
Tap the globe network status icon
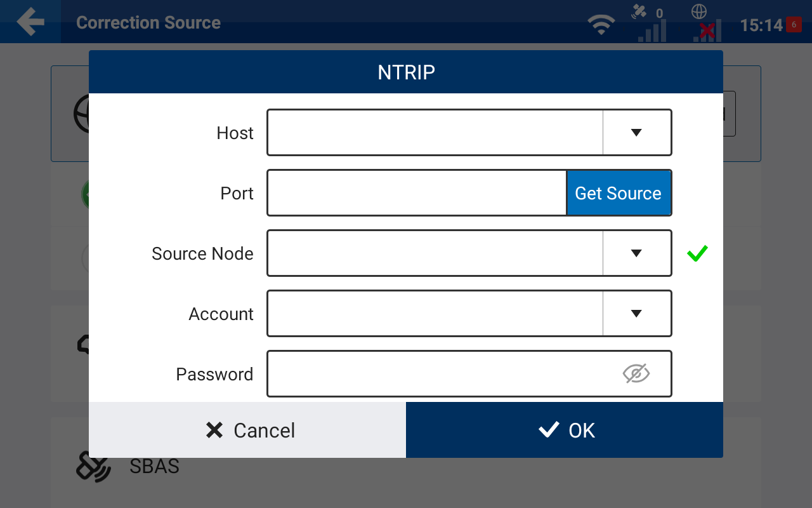pos(706,23)
